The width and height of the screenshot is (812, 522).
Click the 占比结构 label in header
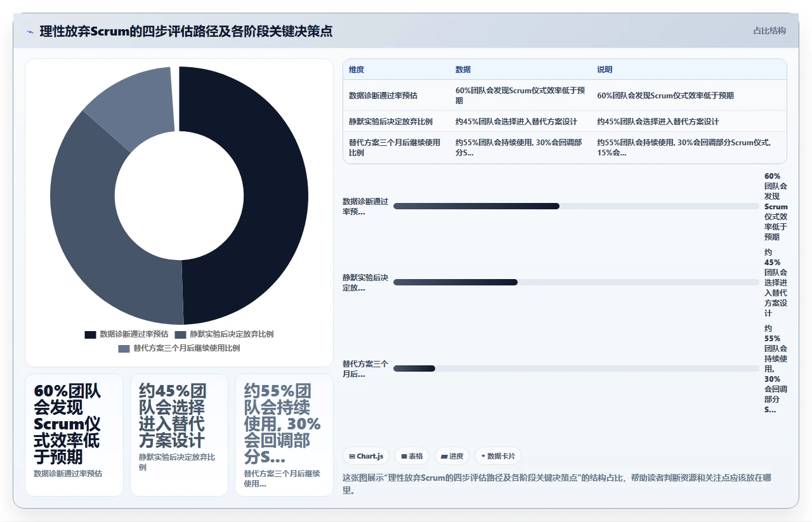769,30
